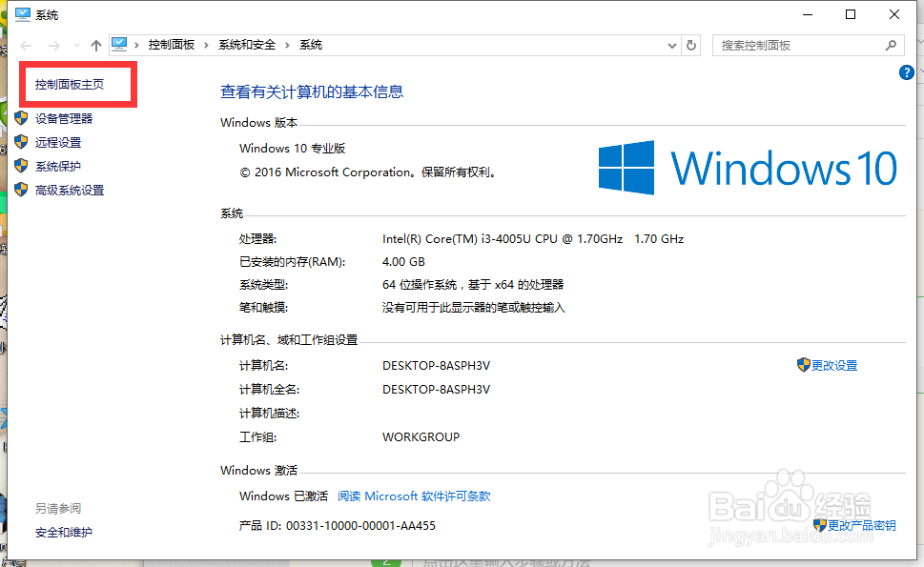
Task: Select 系统和安全 in the breadcrumb
Action: click(x=247, y=45)
